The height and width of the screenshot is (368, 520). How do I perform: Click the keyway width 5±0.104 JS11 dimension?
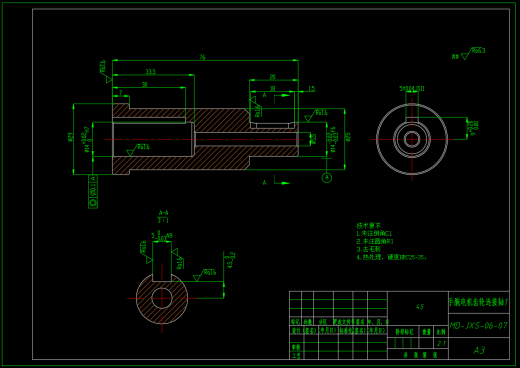412,89
